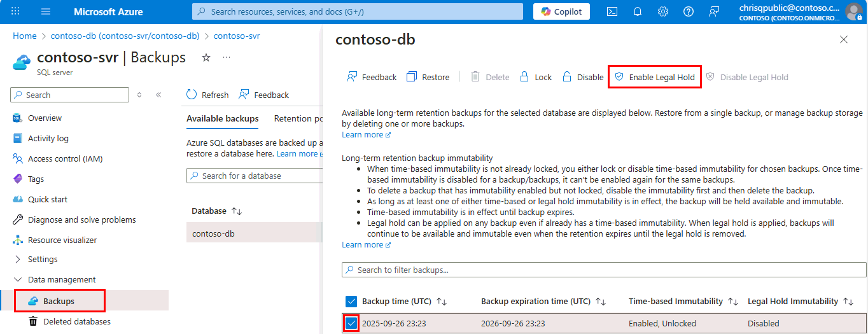Screen dimensions: 868x334
Task: Focus Search to filter backups field
Action: point(604,270)
